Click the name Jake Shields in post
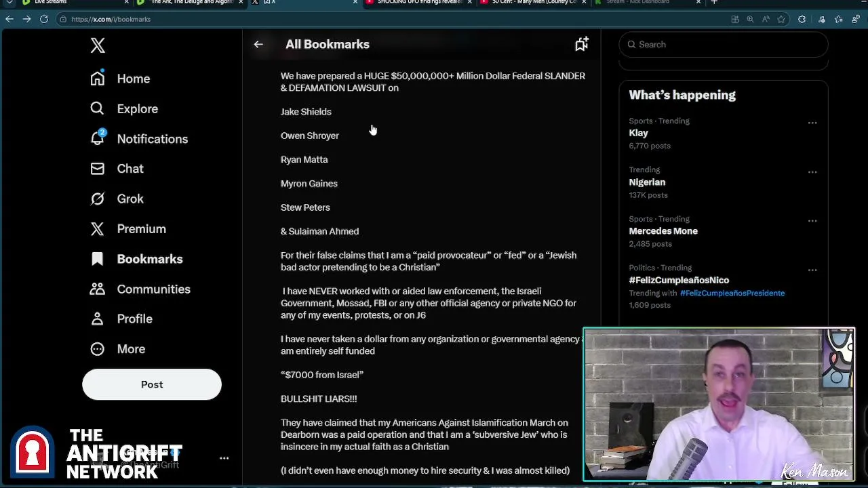868x488 pixels. click(306, 112)
